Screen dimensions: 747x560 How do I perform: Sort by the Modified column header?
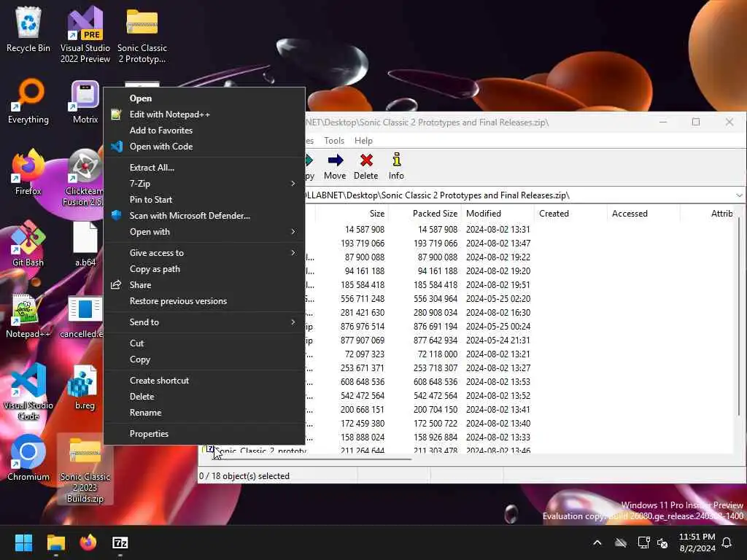(x=498, y=214)
